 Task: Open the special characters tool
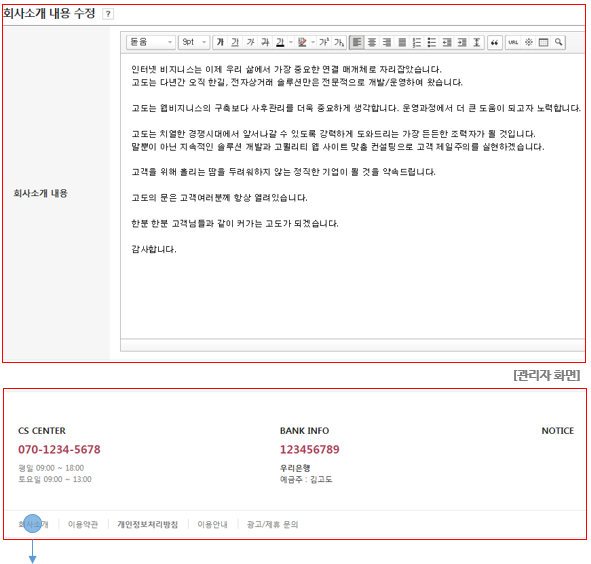click(528, 42)
